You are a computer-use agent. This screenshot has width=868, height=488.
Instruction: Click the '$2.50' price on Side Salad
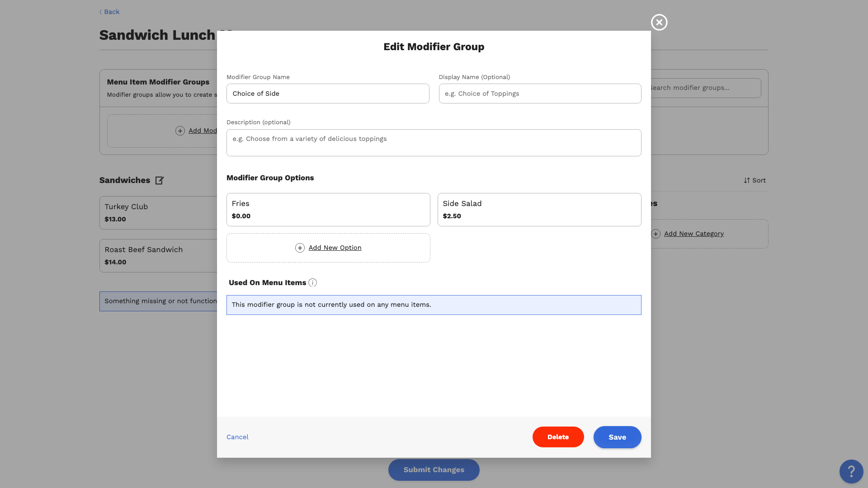(452, 216)
